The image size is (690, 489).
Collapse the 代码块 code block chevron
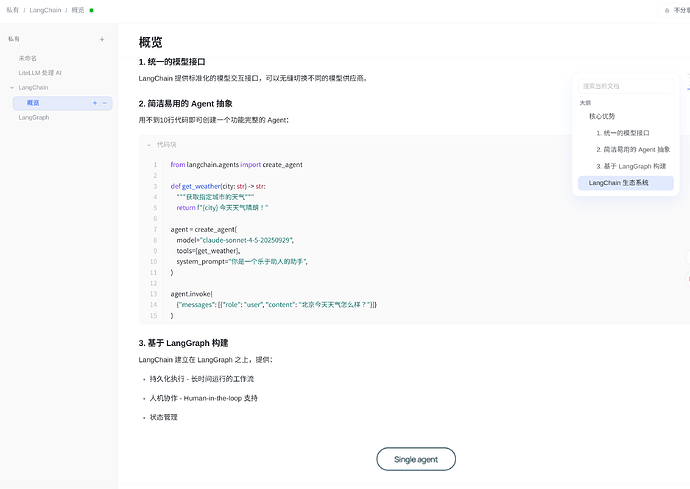coord(149,145)
